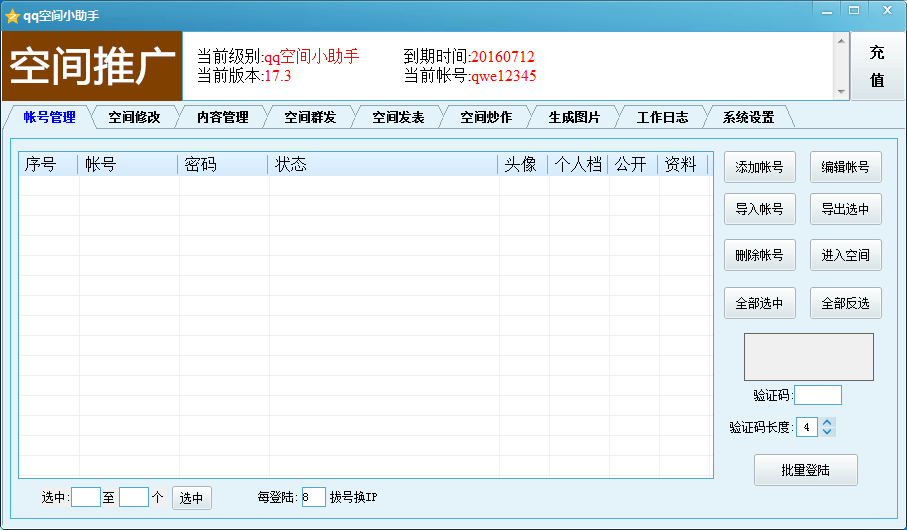Click the star app icon in title bar
This screenshot has height=530, width=907.
click(x=12, y=16)
